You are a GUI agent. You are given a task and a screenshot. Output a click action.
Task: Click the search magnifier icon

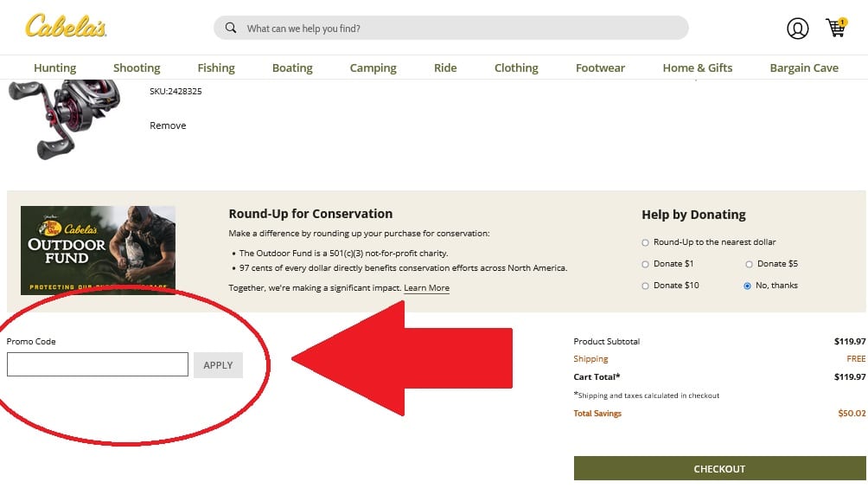click(231, 28)
